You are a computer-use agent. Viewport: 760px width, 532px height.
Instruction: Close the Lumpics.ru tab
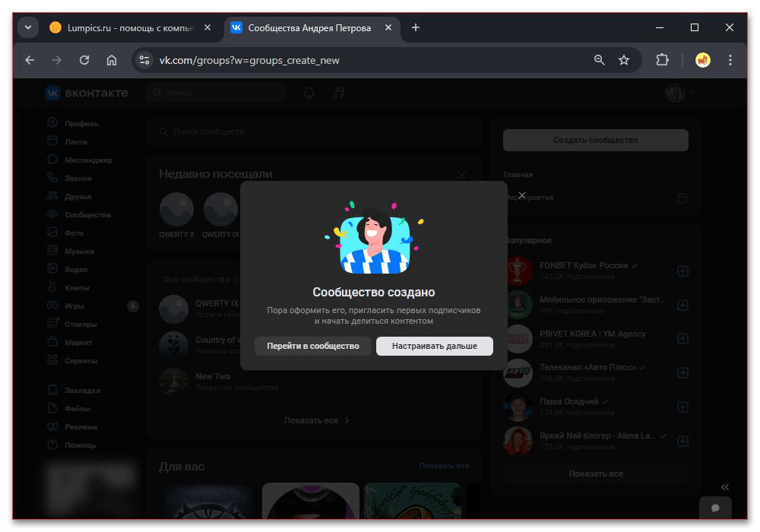207,27
